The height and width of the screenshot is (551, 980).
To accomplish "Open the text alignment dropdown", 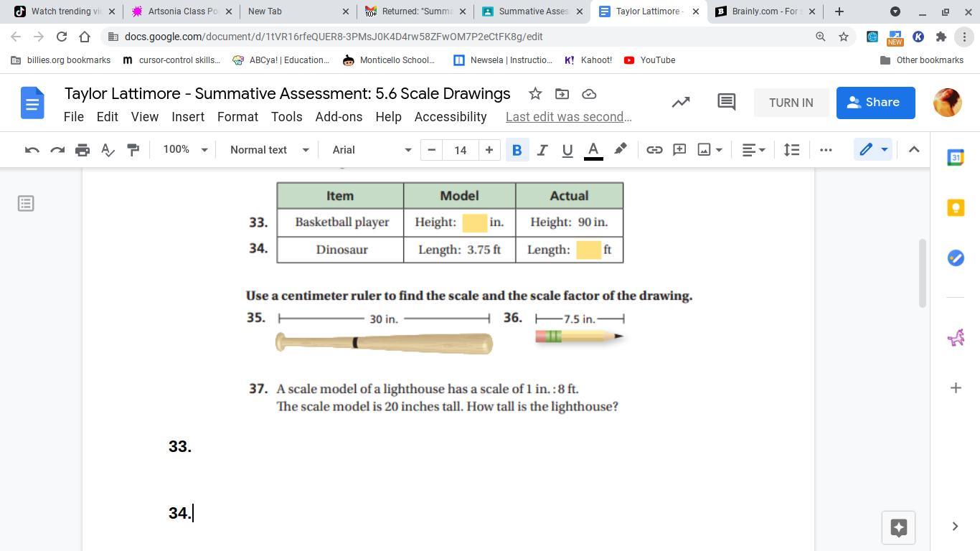I will pyautogui.click(x=753, y=150).
